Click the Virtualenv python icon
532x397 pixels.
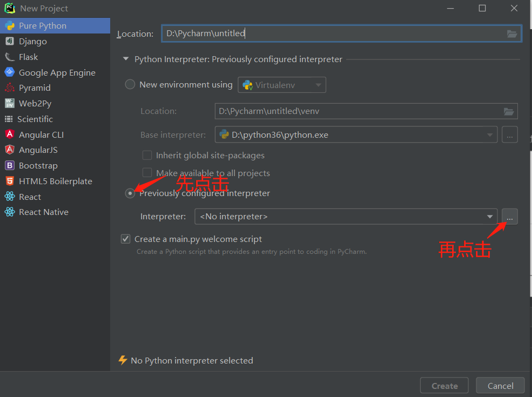(248, 85)
